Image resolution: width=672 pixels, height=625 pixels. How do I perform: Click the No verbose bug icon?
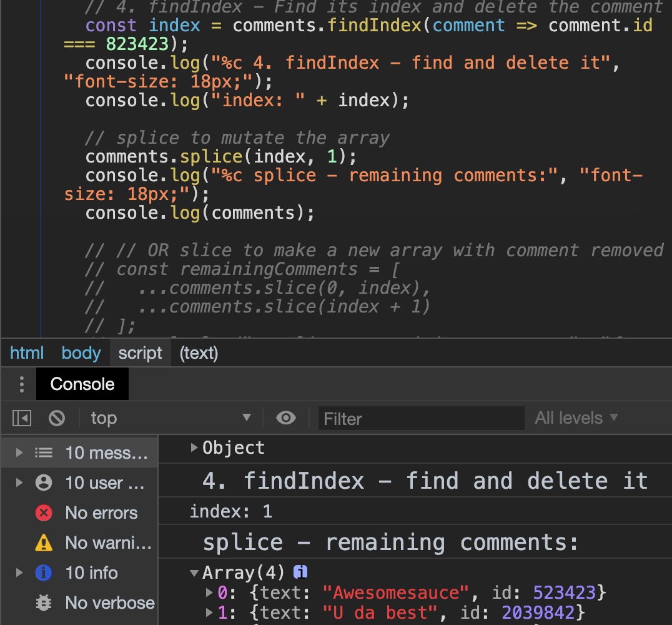43,602
